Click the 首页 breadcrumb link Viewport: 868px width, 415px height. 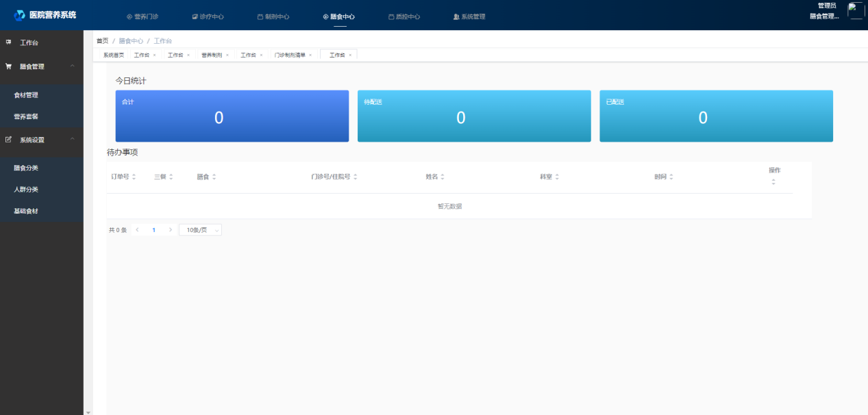click(x=102, y=41)
